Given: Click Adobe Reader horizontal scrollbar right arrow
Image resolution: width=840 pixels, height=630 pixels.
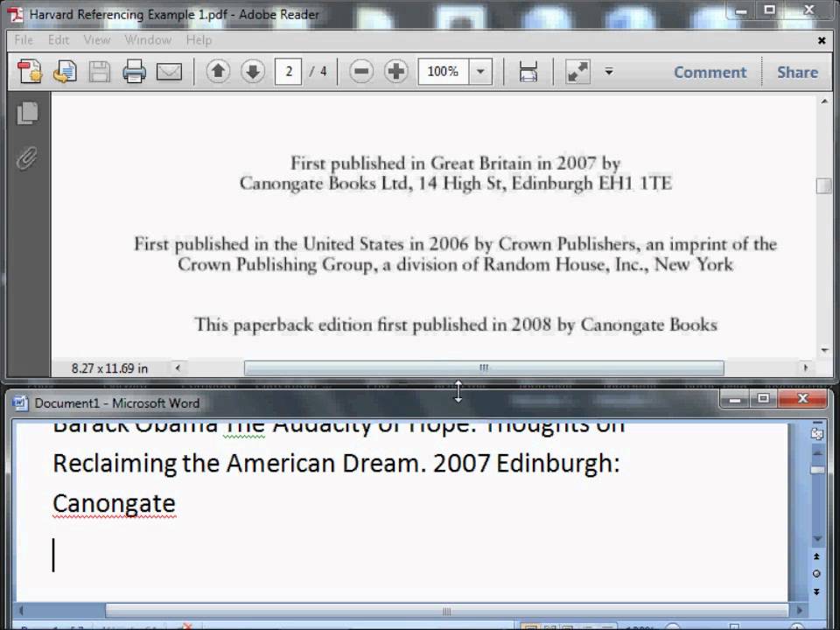Looking at the screenshot, I should (x=805, y=368).
